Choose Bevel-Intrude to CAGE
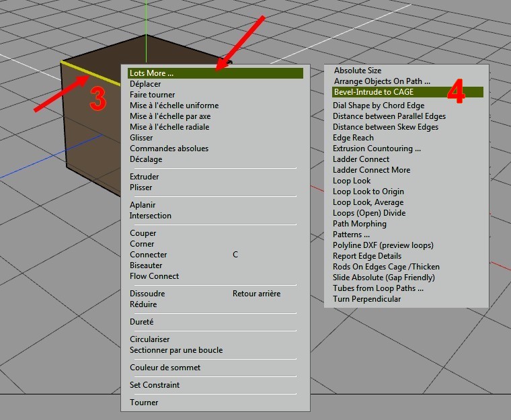Image resolution: width=511 pixels, height=420 pixels. [x=407, y=92]
